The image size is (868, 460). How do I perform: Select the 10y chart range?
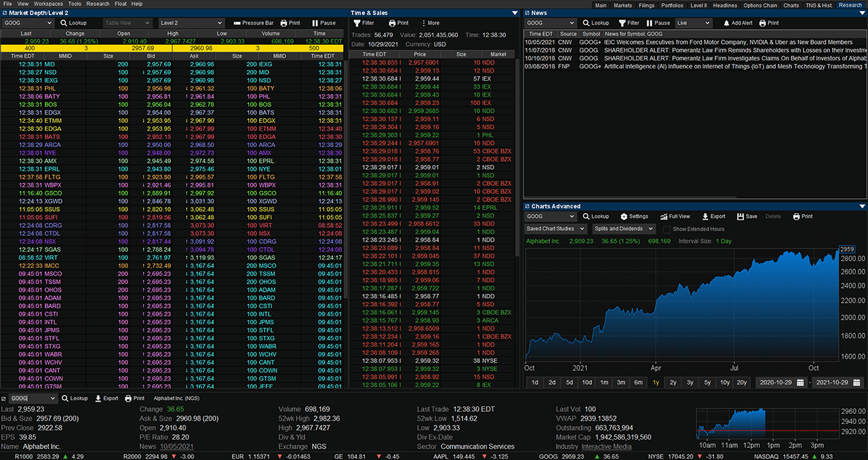(x=725, y=383)
